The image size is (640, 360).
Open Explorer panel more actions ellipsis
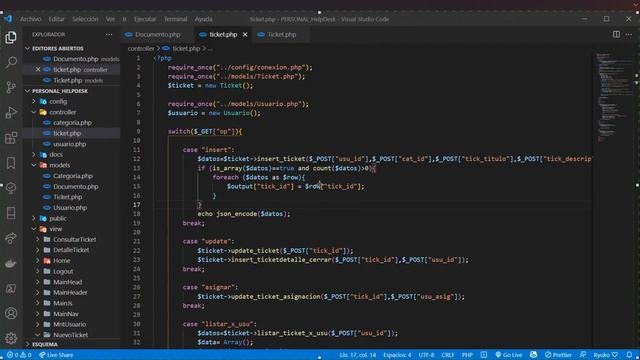point(109,35)
